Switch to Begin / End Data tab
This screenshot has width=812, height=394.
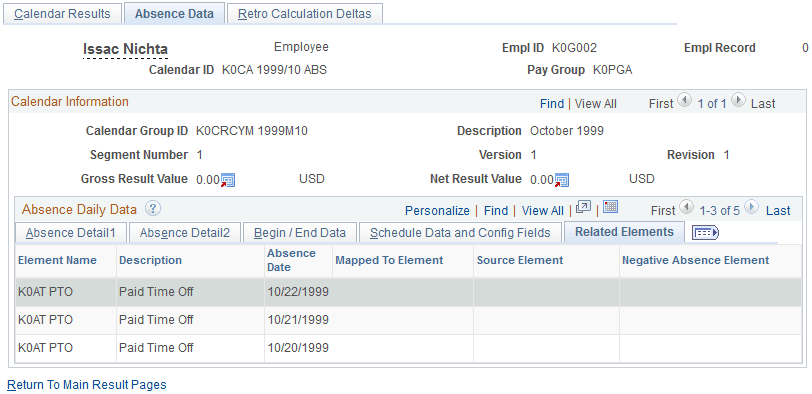click(x=300, y=233)
